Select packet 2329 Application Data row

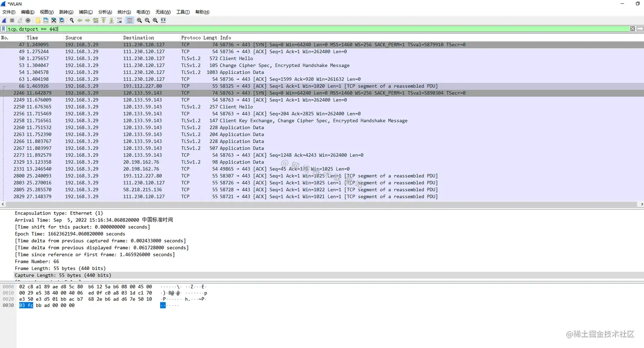(x=322, y=162)
